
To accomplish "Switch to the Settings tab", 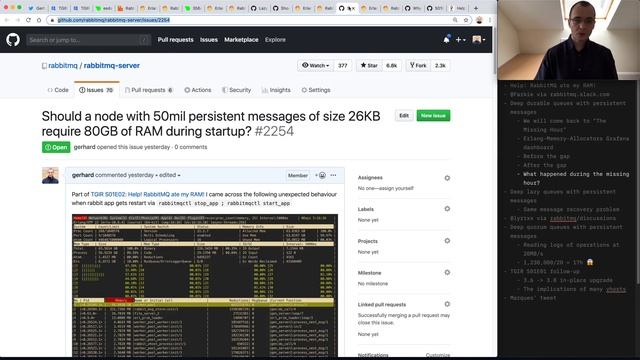I will point(316,90).
